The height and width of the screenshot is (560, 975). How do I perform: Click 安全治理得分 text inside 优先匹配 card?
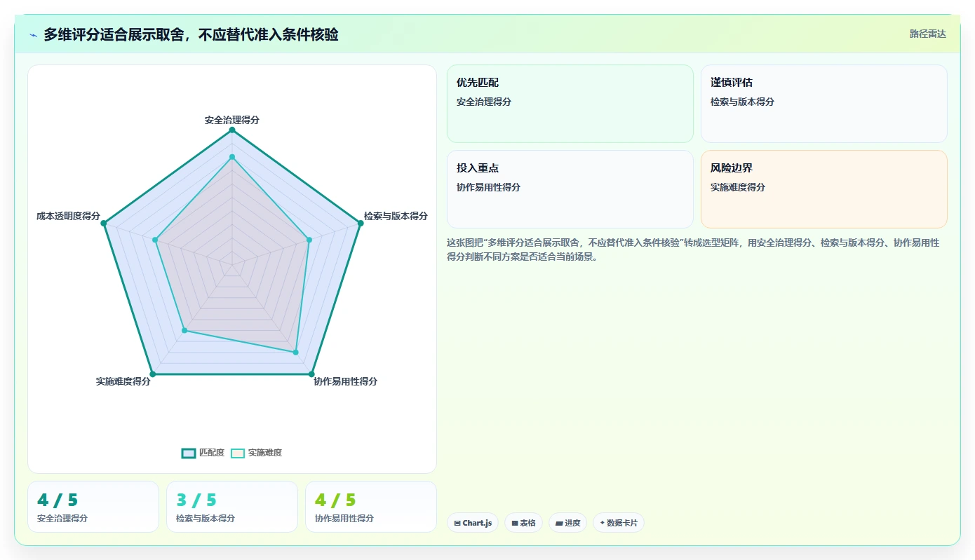484,102
